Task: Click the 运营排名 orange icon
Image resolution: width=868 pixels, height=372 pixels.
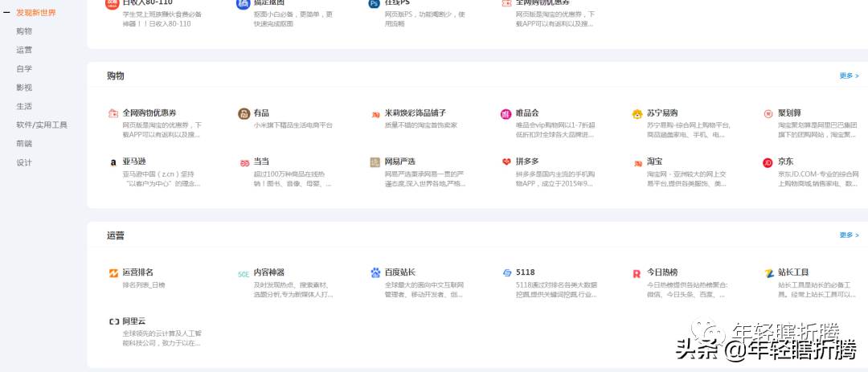Action: 113,273
